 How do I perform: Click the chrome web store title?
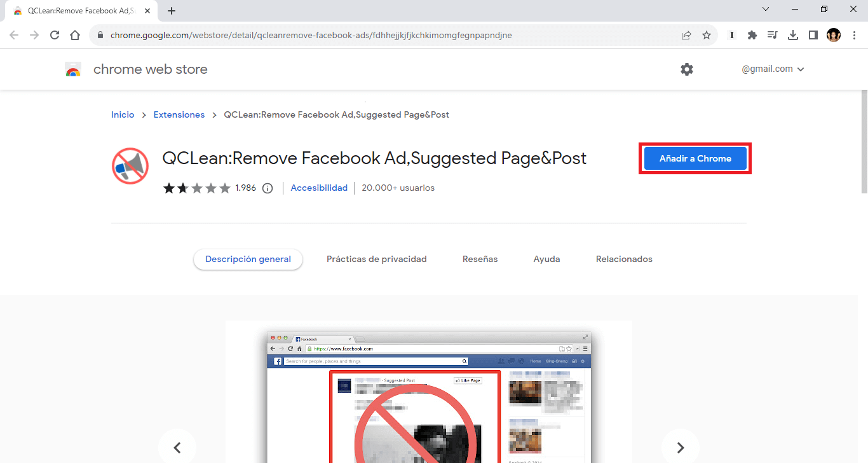pyautogui.click(x=151, y=69)
